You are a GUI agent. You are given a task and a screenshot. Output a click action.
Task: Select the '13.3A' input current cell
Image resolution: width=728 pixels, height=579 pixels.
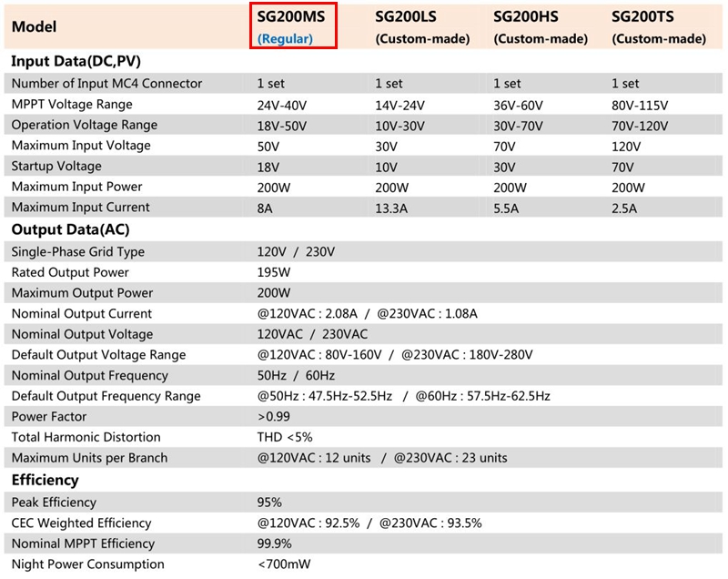[391, 208]
